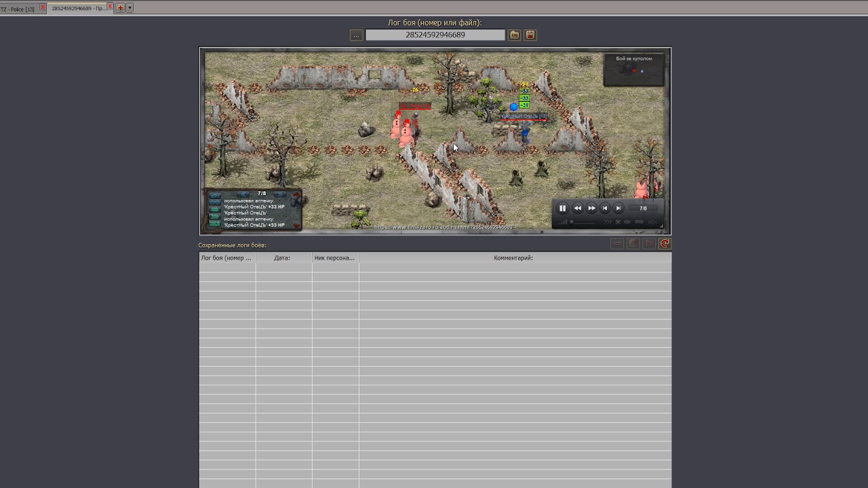Click the 'Лог боя (номер или файл):' label
Image resolution: width=868 pixels, height=488 pixels.
[435, 22]
